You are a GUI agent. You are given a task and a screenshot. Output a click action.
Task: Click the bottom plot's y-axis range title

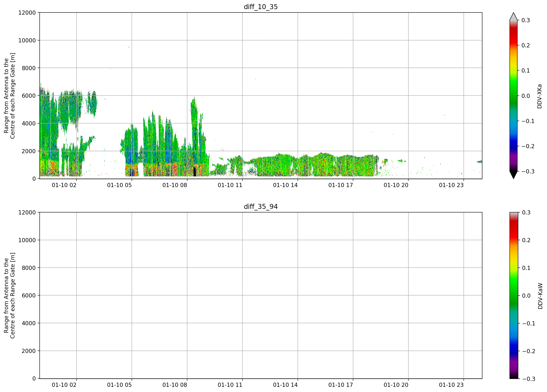pyautogui.click(x=9, y=295)
